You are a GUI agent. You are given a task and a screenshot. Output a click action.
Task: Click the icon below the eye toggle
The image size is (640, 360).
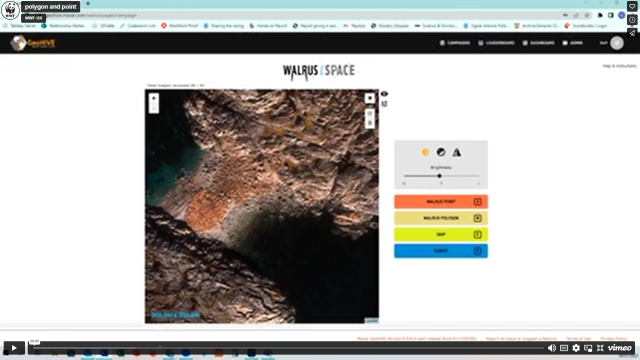point(384,104)
